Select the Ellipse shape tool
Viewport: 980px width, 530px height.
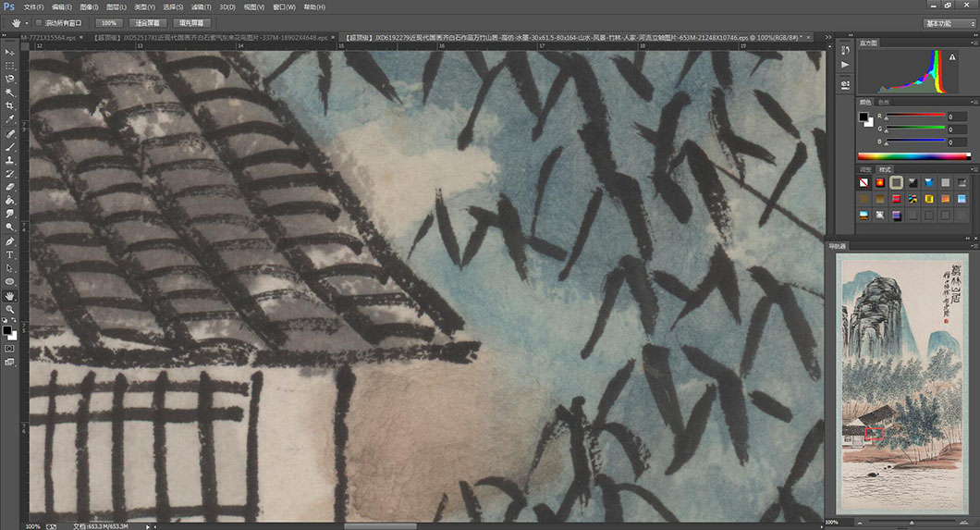[9, 282]
